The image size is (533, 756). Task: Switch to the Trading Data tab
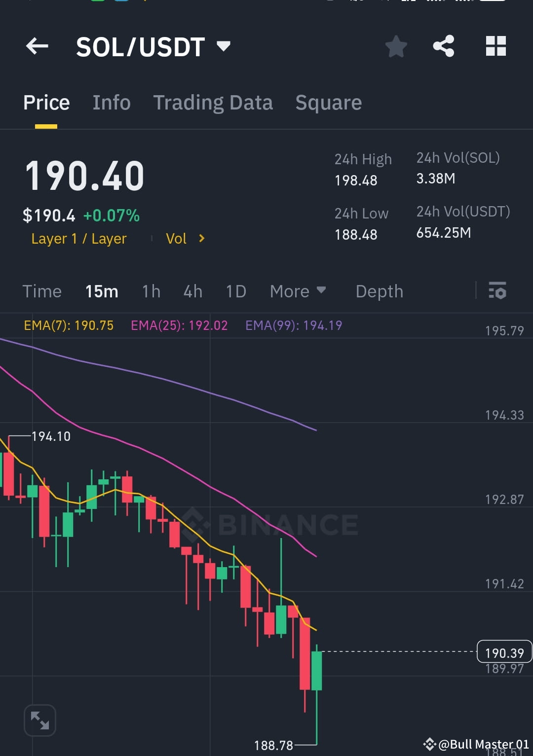(x=213, y=102)
